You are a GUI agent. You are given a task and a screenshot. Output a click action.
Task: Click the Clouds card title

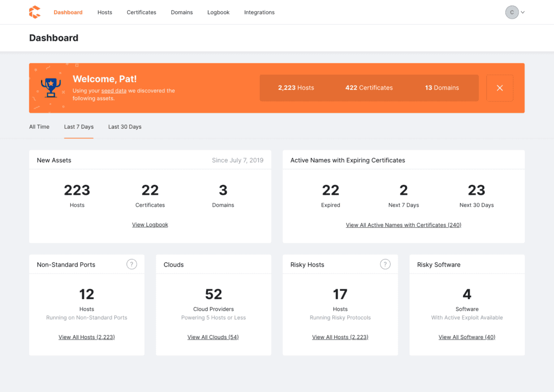(x=174, y=265)
